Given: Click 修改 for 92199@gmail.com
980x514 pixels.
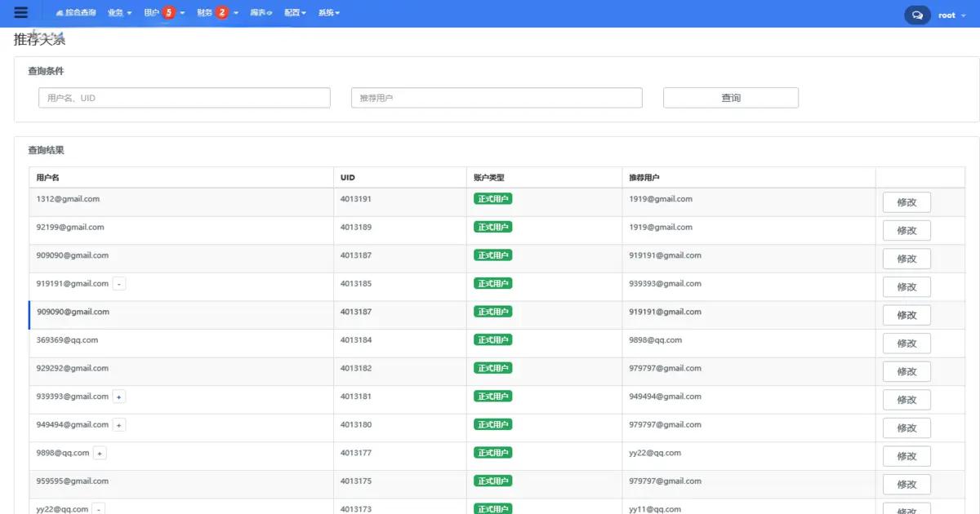Looking at the screenshot, I should click(x=906, y=230).
